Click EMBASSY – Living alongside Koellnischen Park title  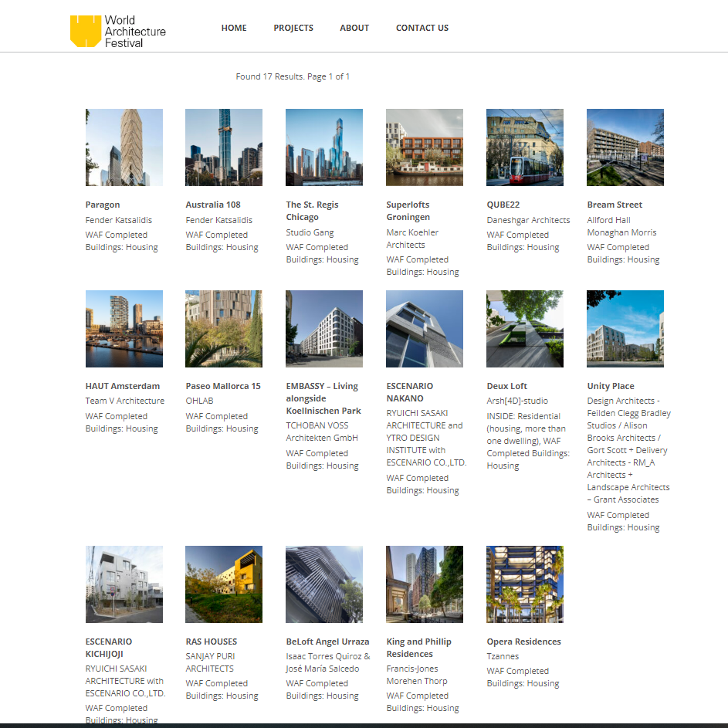[x=323, y=398]
